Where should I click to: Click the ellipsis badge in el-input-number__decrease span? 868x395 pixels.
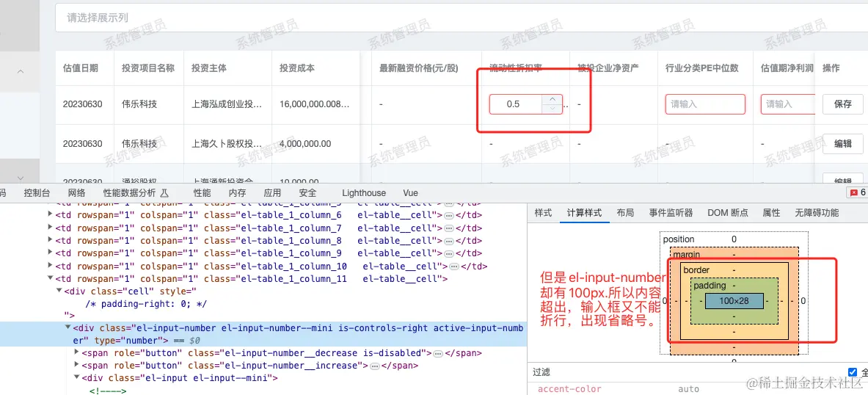[x=438, y=353]
